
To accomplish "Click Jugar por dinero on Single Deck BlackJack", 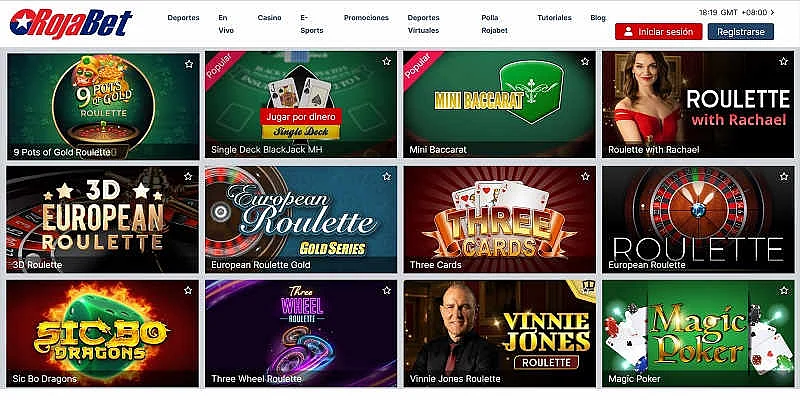I will click(301, 117).
